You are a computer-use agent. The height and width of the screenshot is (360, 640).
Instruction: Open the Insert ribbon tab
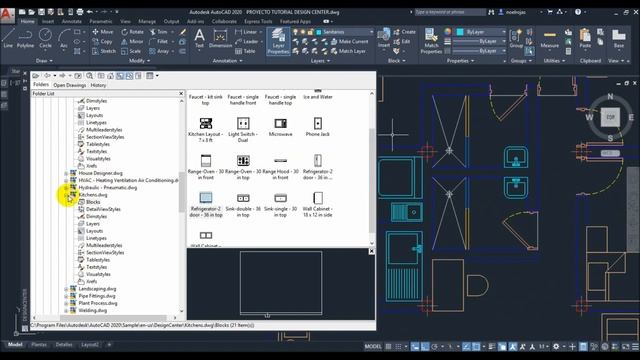coord(48,21)
